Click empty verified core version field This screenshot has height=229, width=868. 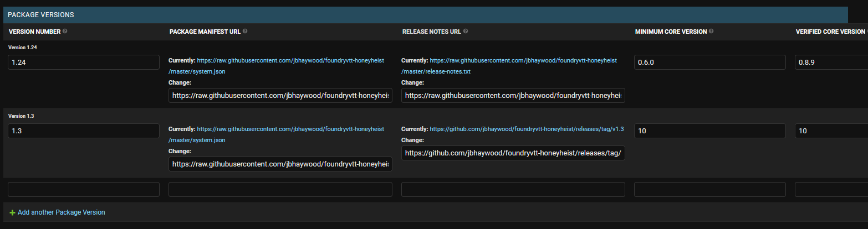coord(831,190)
